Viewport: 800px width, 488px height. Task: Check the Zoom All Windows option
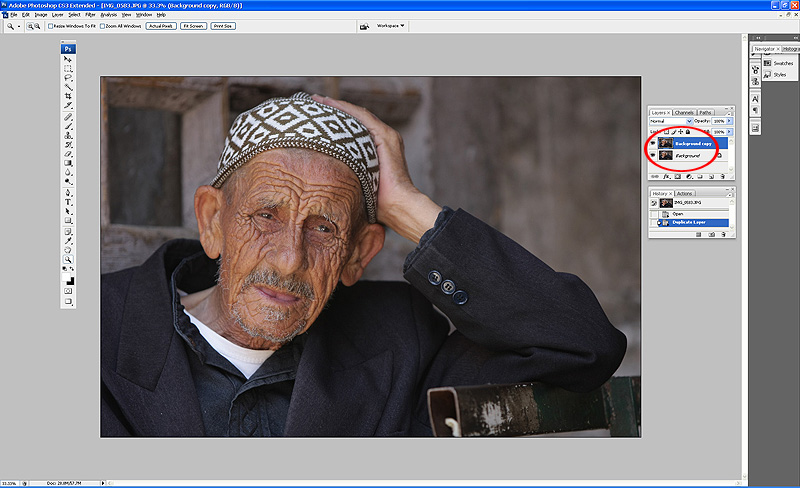tap(103, 26)
